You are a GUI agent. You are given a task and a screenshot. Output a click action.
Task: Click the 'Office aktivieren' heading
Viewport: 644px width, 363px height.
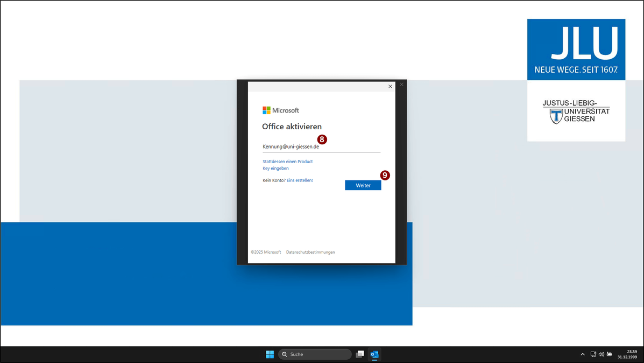click(292, 127)
